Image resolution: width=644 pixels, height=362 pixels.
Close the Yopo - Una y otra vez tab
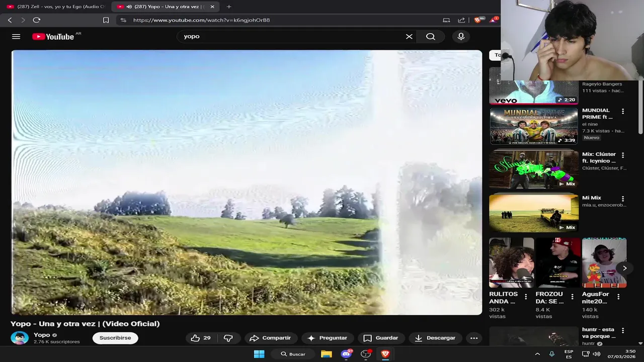click(212, 7)
